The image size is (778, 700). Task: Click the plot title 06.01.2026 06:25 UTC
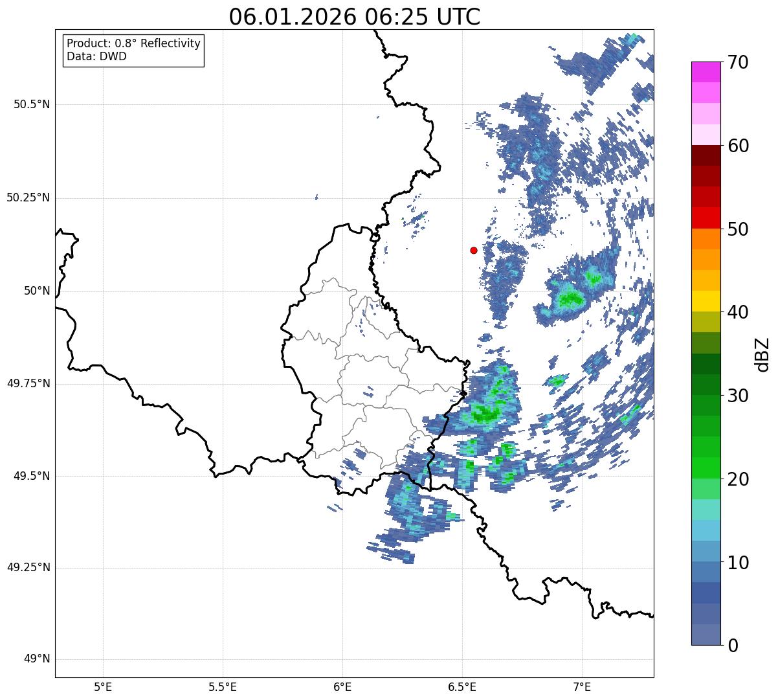[x=355, y=17]
